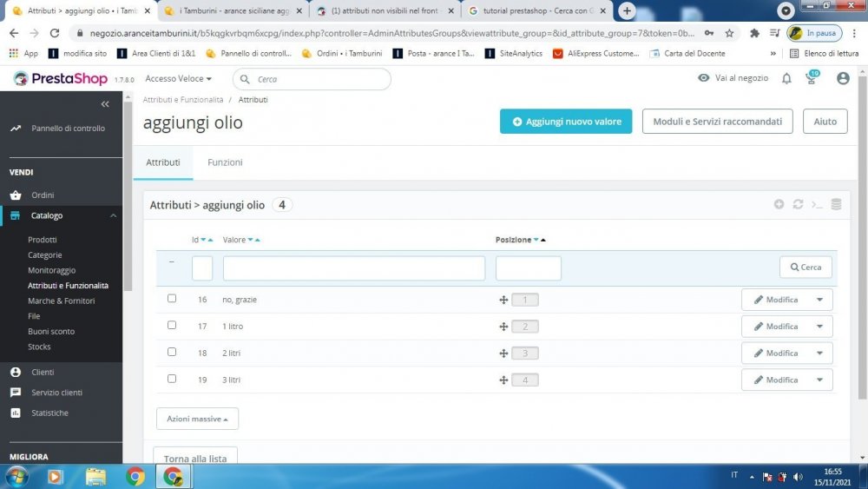
Task: Show more bookmarks with double arrow
Action: pyautogui.click(x=773, y=54)
